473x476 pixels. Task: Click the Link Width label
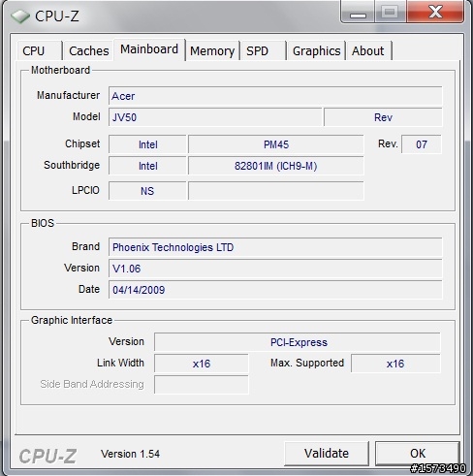pos(120,363)
